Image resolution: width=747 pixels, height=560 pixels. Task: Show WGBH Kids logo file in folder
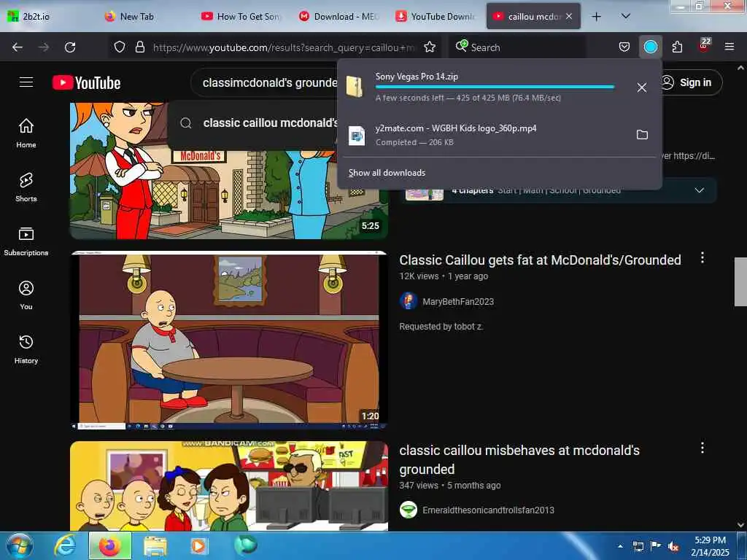642,135
